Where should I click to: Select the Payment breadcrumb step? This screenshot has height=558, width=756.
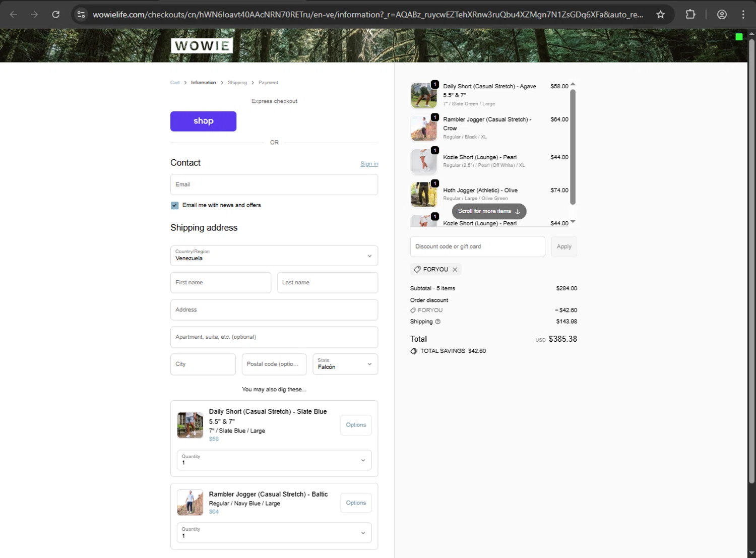tap(268, 83)
